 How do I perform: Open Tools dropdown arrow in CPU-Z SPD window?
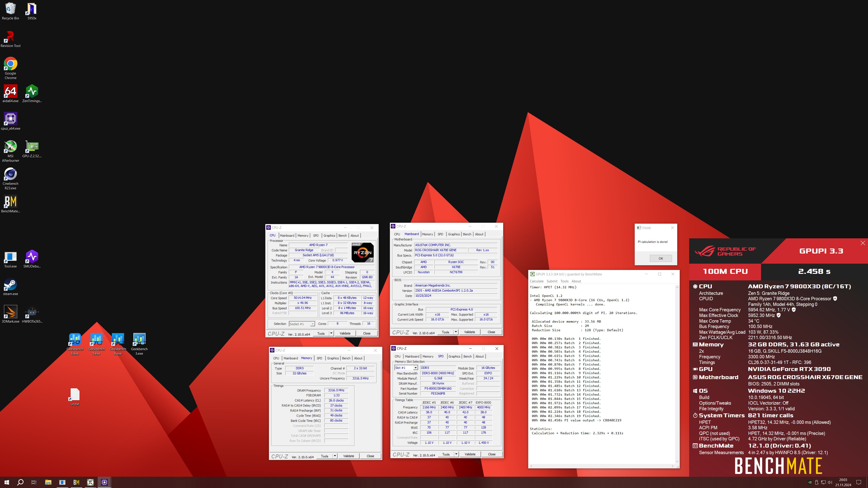coord(456,454)
